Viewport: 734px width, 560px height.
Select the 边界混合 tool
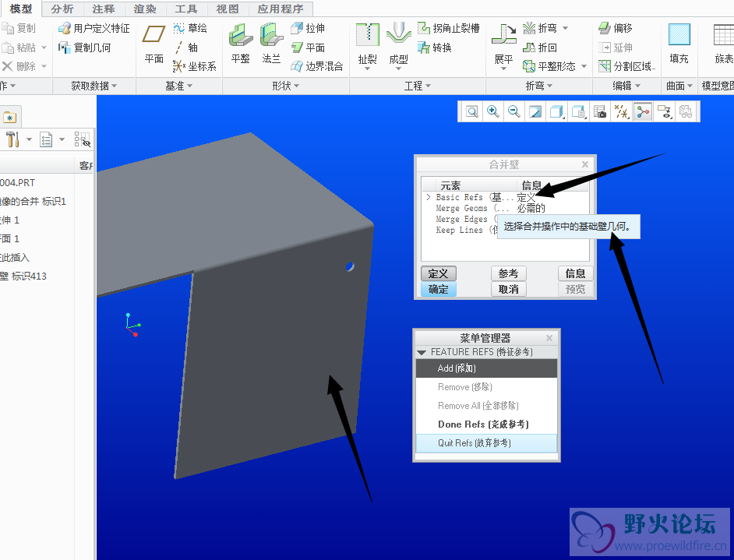(x=316, y=66)
